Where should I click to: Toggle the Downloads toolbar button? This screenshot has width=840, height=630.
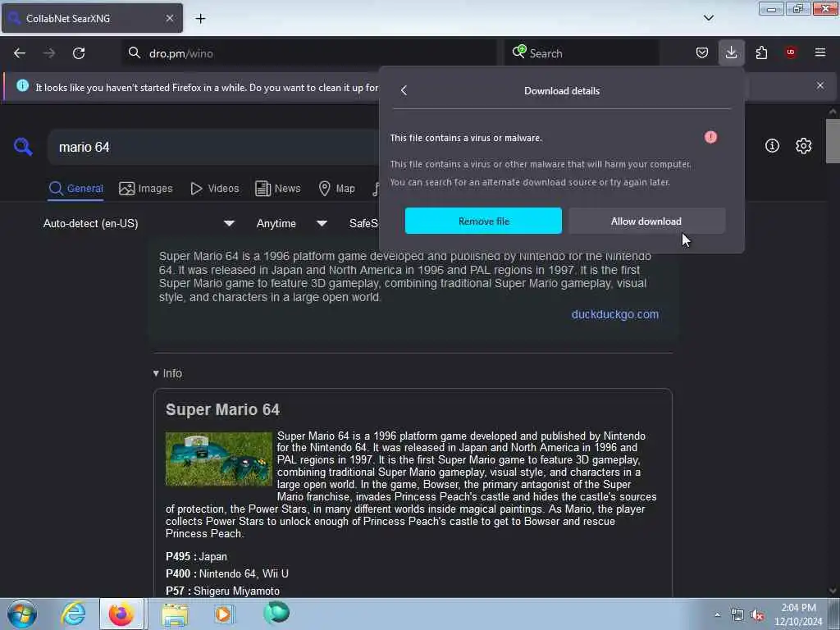click(731, 52)
